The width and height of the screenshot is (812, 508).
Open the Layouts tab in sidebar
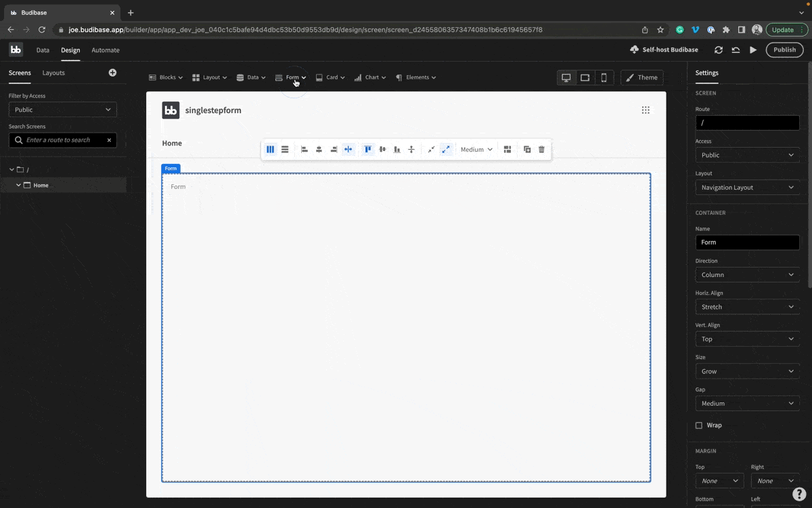[53, 72]
